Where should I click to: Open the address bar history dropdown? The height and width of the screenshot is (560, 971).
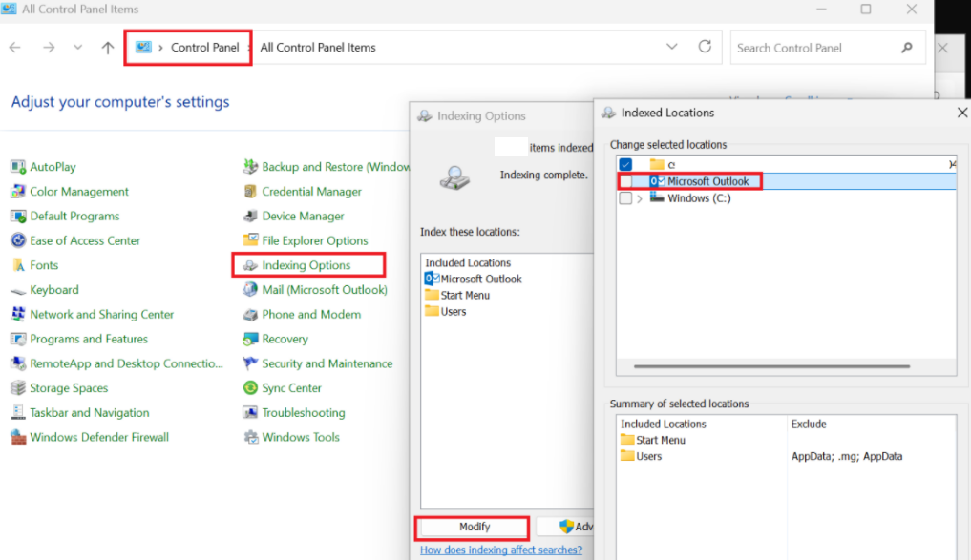(x=672, y=47)
